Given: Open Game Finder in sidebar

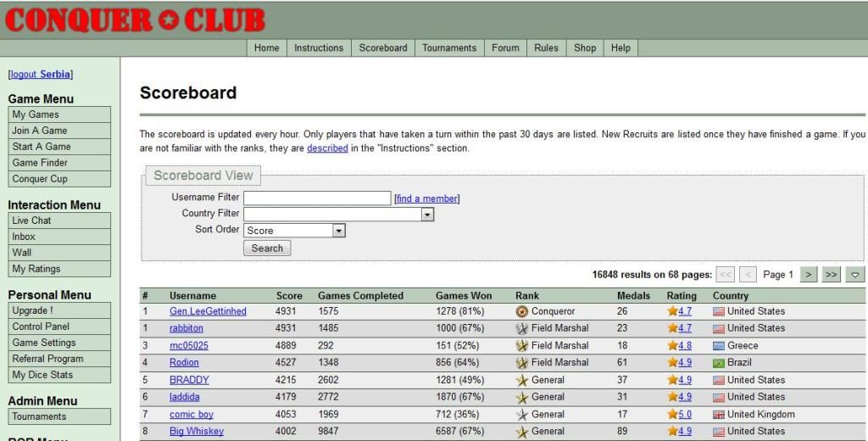Looking at the screenshot, I should [x=59, y=163].
